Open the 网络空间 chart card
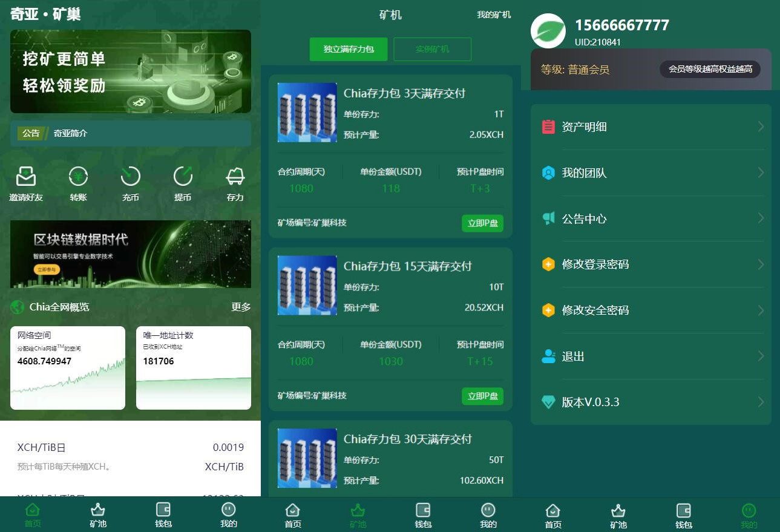 [x=68, y=368]
